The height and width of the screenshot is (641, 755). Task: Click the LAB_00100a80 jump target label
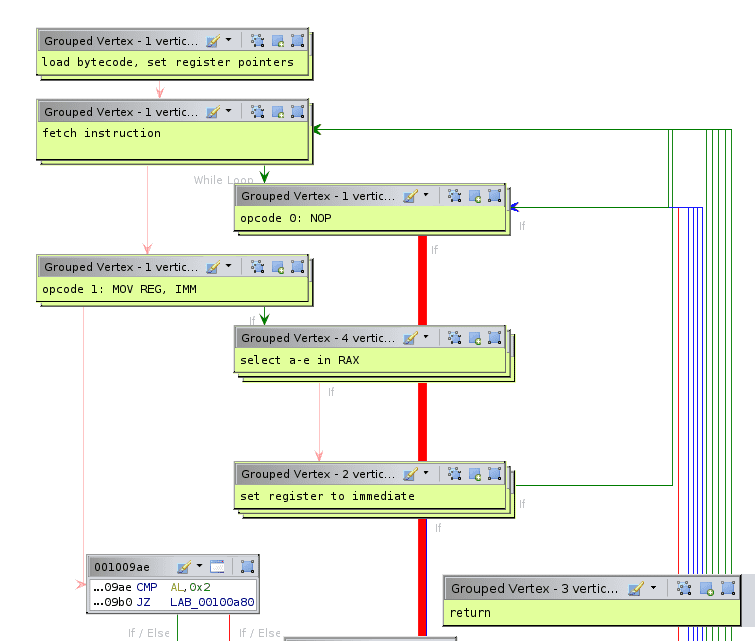[212, 603]
